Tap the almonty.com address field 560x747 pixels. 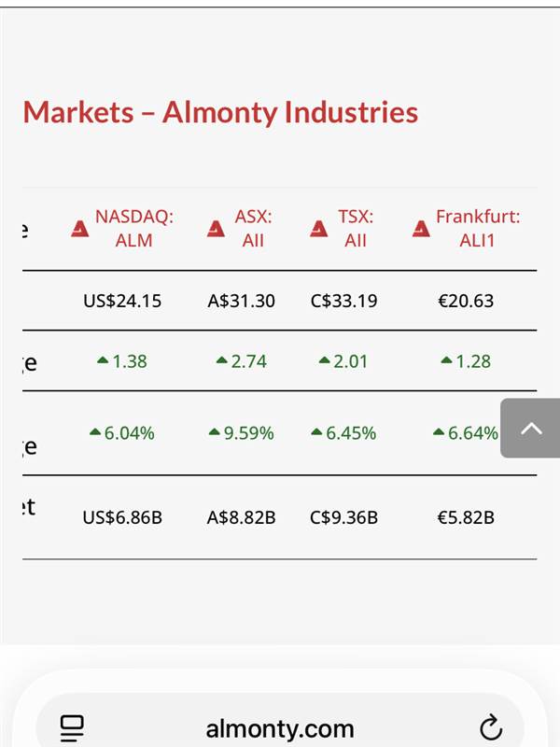280,728
